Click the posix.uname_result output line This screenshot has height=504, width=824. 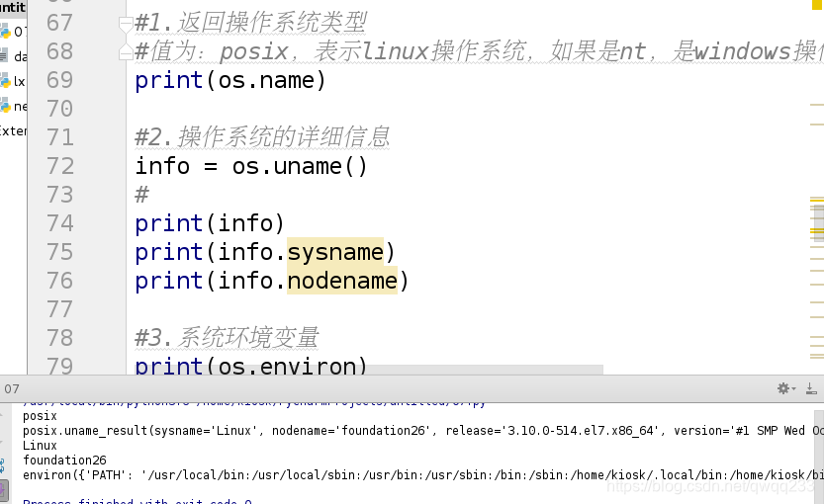click(423, 431)
